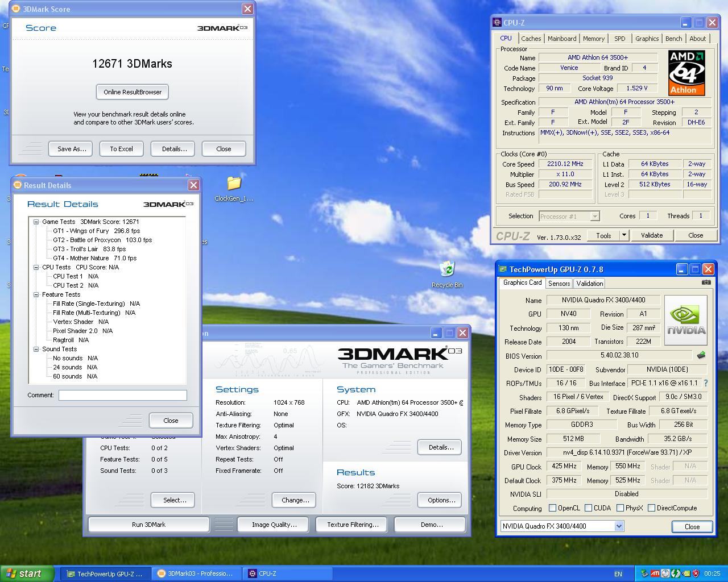The width and height of the screenshot is (728, 582).
Task: Select the Pixel Shader 2.0 row
Action: pos(82,331)
